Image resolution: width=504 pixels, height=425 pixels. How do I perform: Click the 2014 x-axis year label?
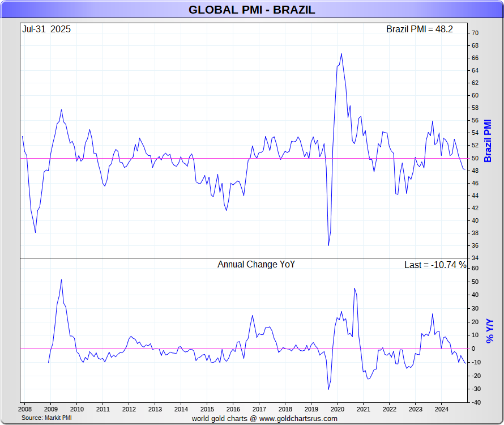pos(181,409)
